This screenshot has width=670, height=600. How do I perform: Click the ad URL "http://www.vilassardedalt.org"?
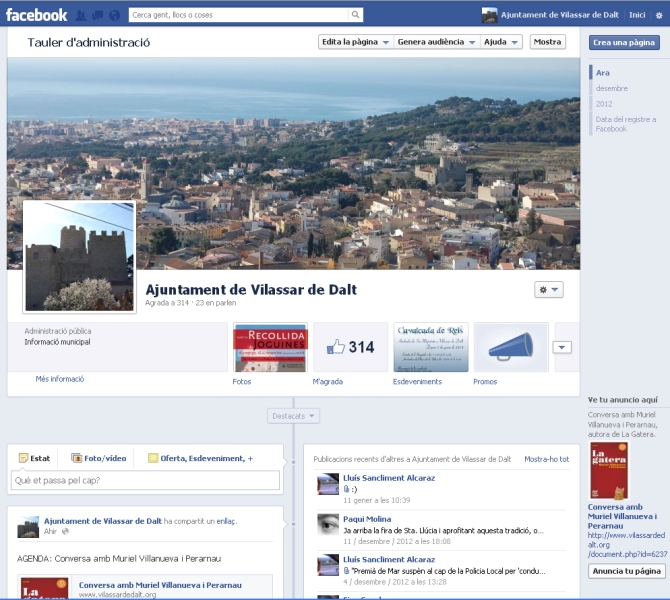click(x=627, y=544)
